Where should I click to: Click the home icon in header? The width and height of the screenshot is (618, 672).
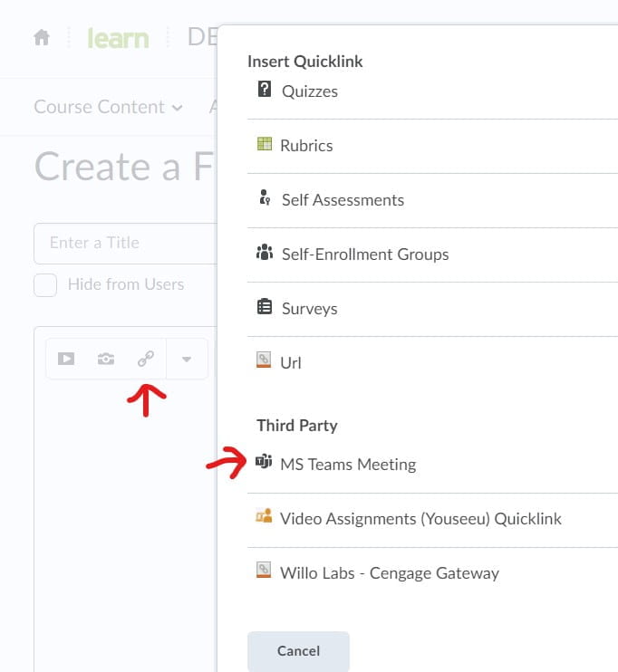pos(42,37)
